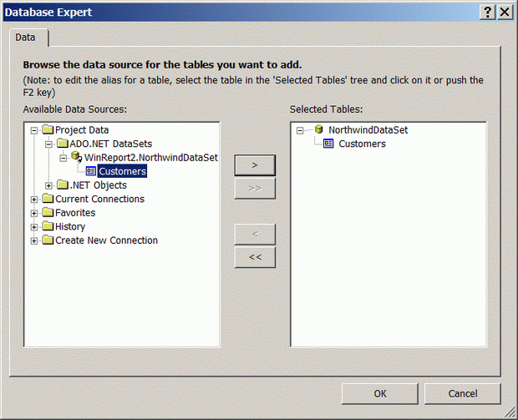
Task: Open help with the ? title bar button
Action: click(487, 13)
